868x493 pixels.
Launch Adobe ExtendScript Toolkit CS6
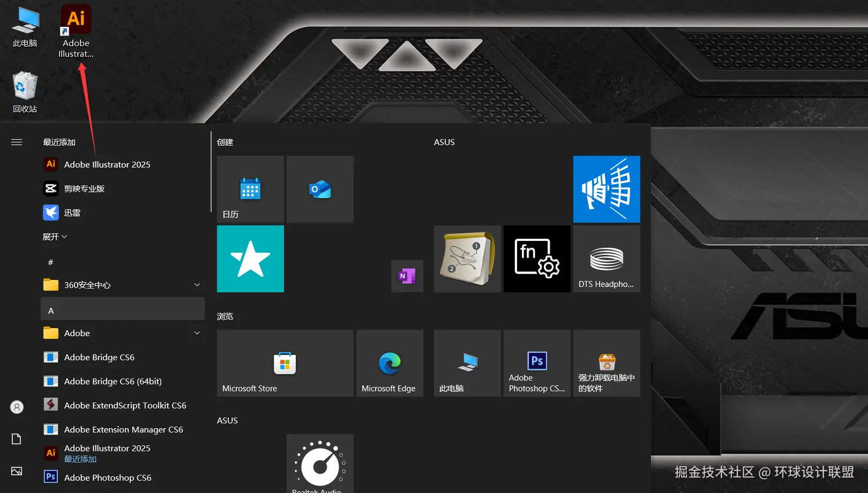[x=123, y=405]
